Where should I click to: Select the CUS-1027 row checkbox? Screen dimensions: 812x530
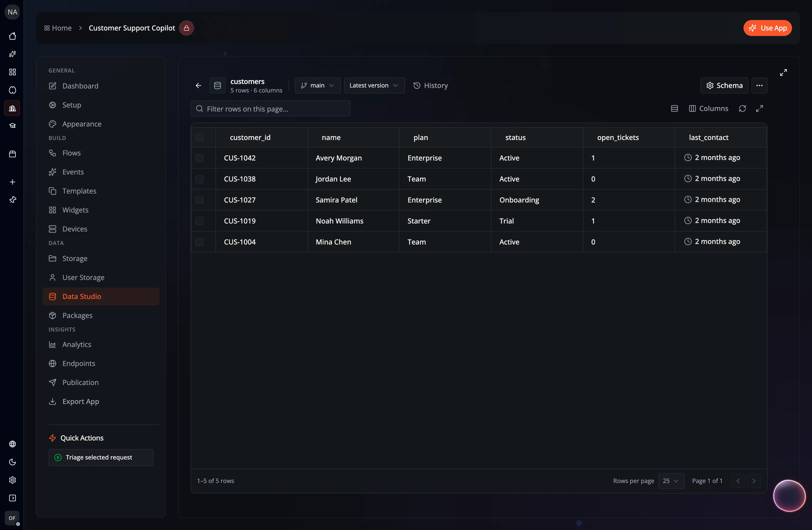pyautogui.click(x=199, y=200)
